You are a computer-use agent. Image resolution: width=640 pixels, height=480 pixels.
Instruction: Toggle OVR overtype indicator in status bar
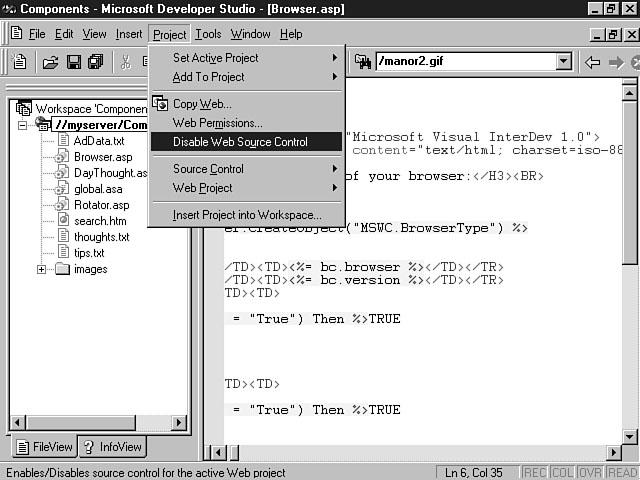click(x=590, y=472)
